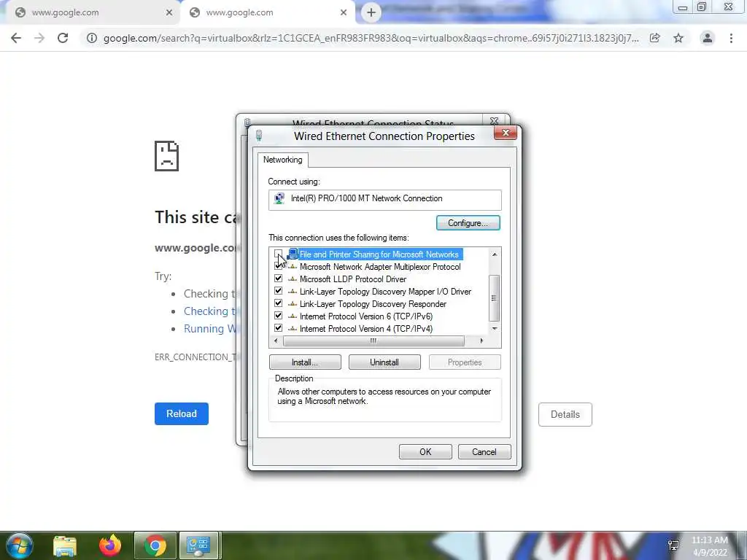Open the 'Running W...' diagnostics link
The image size is (747, 560).
[210, 329]
